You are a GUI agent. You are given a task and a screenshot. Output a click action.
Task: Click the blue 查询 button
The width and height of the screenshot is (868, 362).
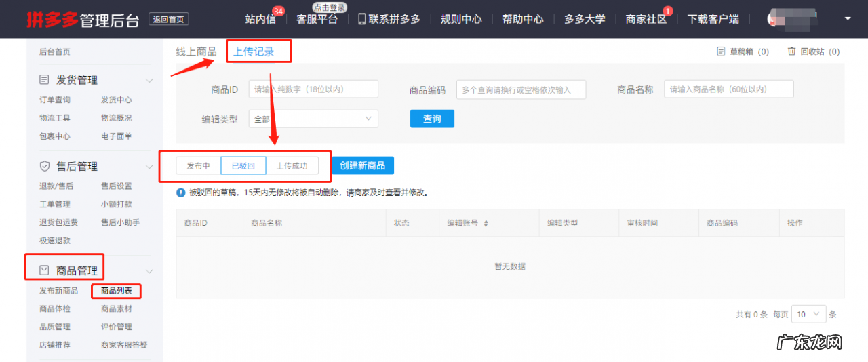tap(432, 119)
